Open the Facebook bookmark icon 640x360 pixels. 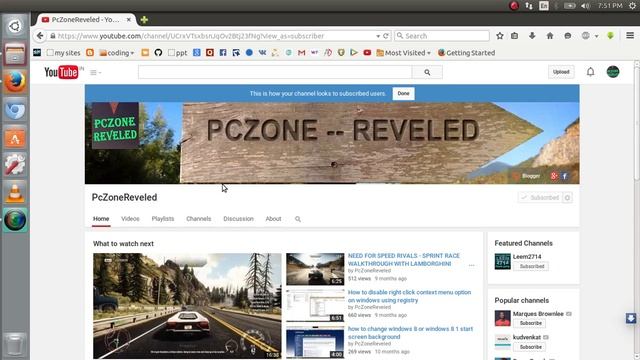(223, 53)
